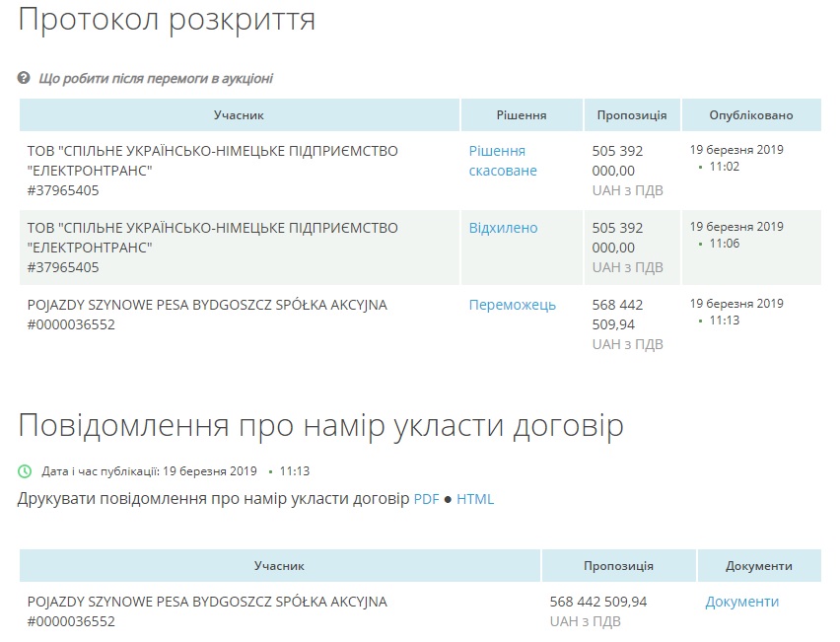Click the 'Документи' column header
The height and width of the screenshot is (642, 840).
pos(759,566)
